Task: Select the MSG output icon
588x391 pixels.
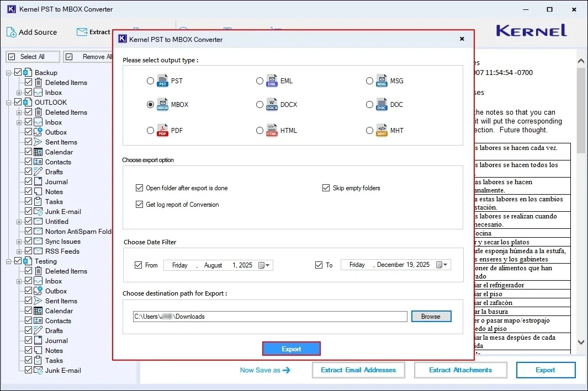Action: tap(381, 81)
